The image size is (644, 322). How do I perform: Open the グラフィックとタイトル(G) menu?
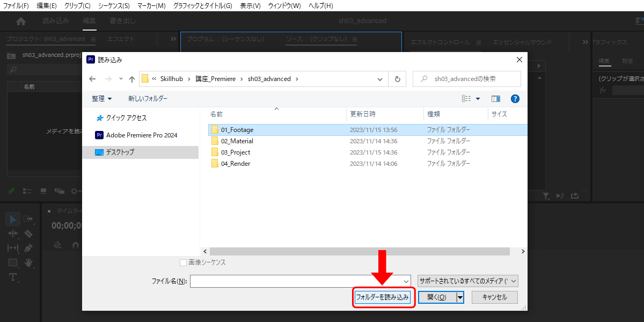point(203,5)
